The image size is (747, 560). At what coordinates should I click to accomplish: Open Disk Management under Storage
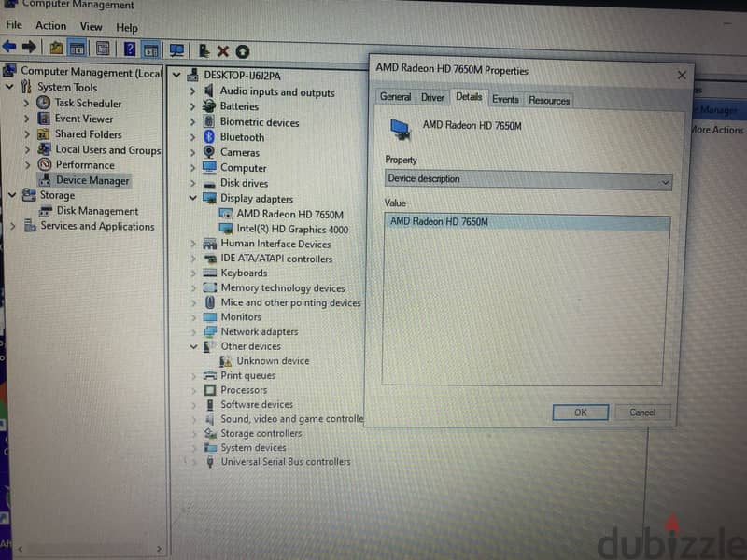[x=97, y=211]
